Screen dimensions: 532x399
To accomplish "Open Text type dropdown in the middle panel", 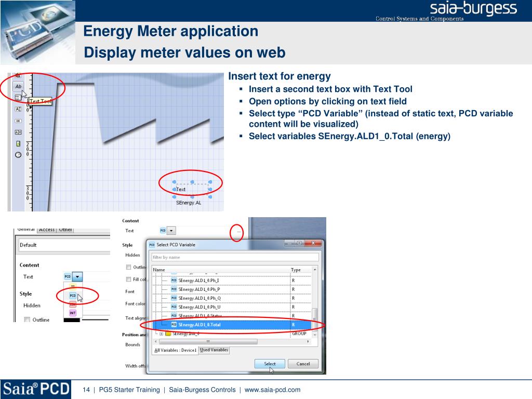I will (x=171, y=231).
